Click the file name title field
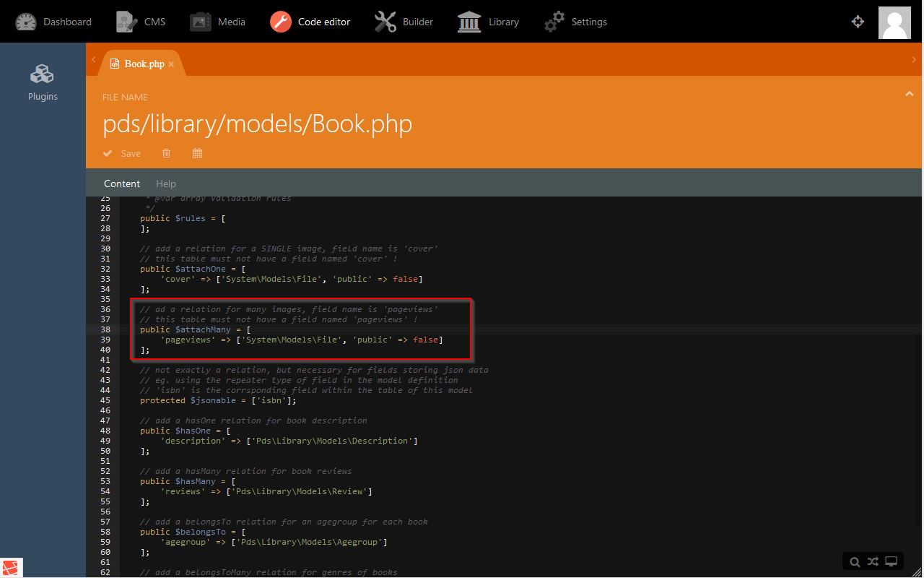 tap(257, 124)
